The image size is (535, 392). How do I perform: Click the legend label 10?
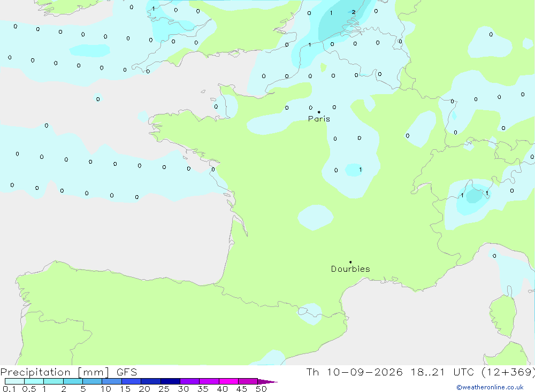[x=106, y=389]
